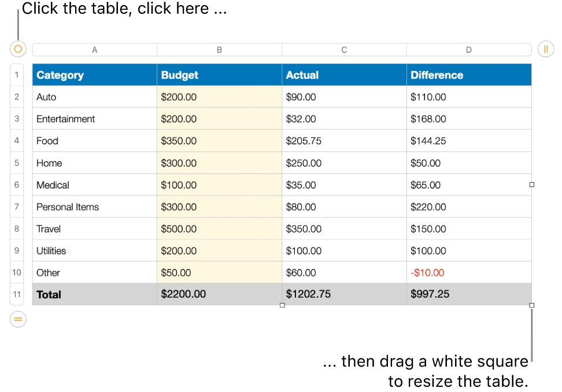The height and width of the screenshot is (392, 562).
Task: Tap the resize handle below the Budget column
Action: tap(282, 305)
